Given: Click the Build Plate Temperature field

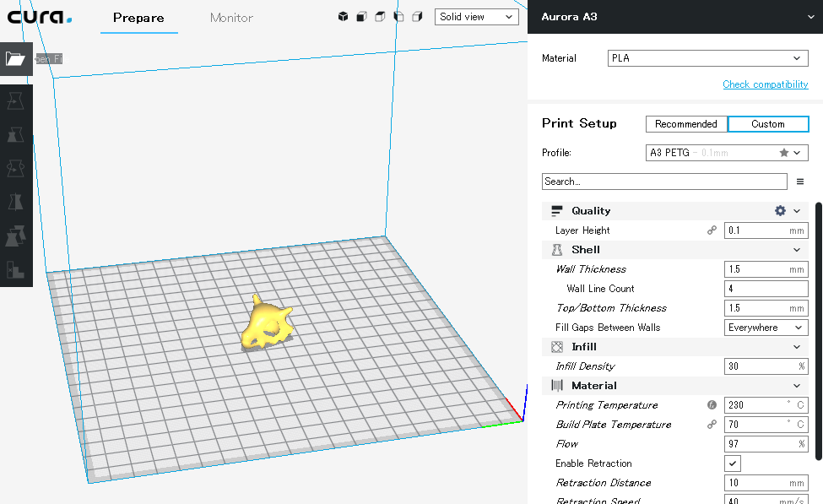Looking at the screenshot, I should [766, 424].
